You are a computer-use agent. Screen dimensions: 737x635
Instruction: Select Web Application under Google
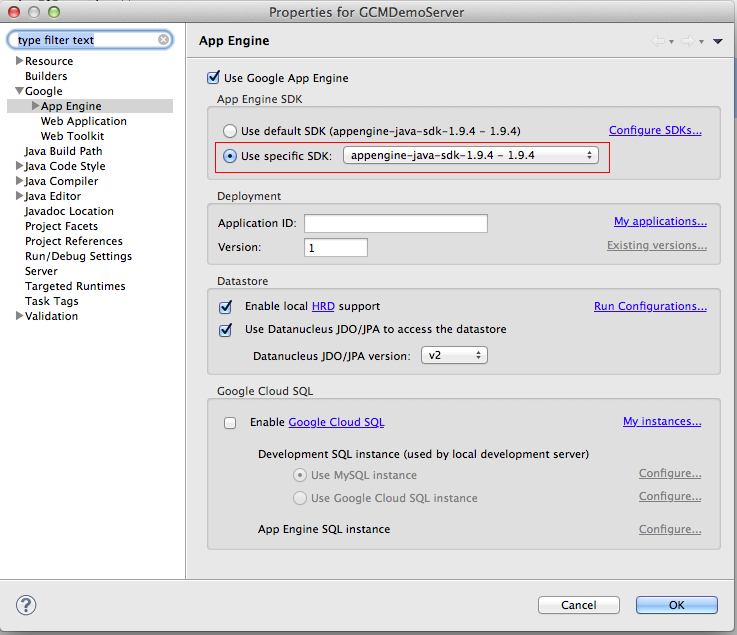point(84,121)
